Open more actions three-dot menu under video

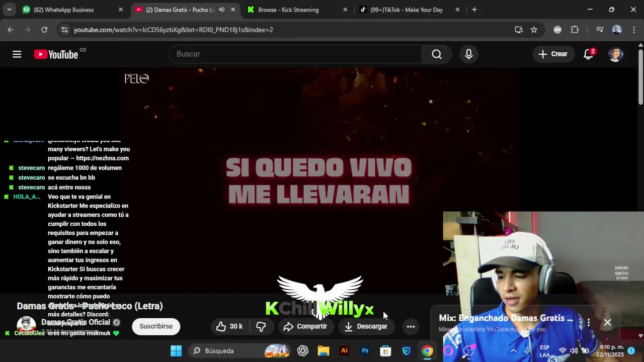click(x=411, y=326)
